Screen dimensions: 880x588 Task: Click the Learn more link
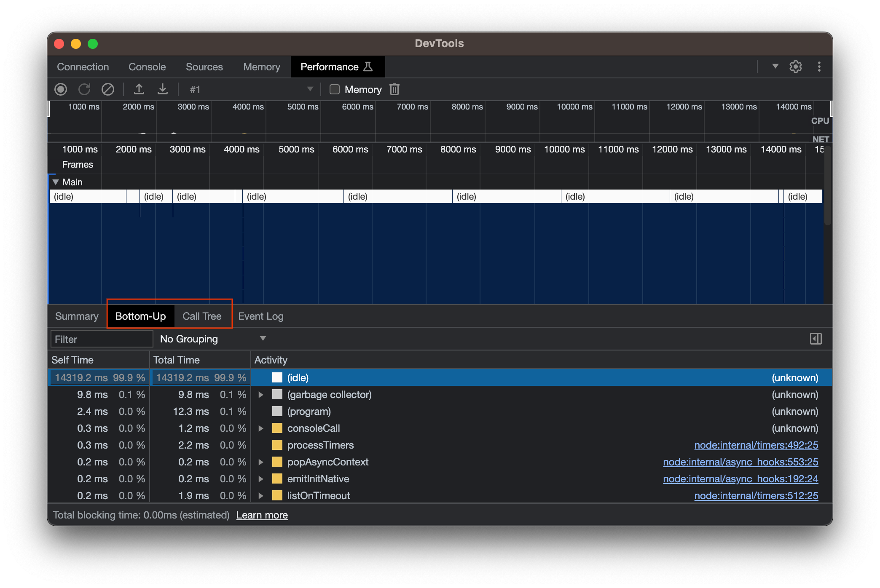pyautogui.click(x=262, y=515)
